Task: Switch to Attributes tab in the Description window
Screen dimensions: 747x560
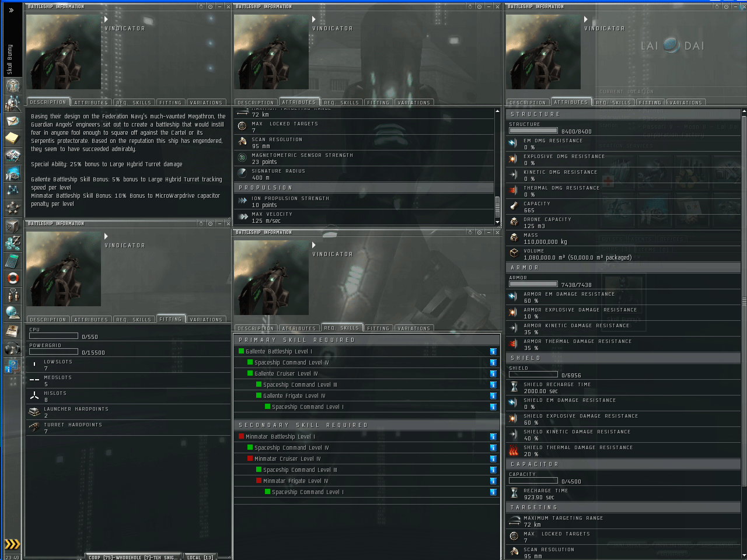Action: (91, 103)
